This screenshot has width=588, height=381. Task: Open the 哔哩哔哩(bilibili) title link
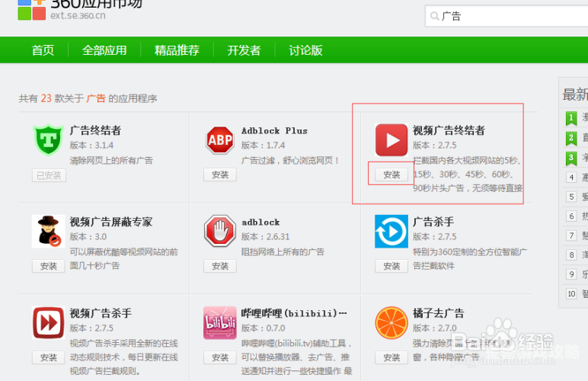[x=294, y=313]
